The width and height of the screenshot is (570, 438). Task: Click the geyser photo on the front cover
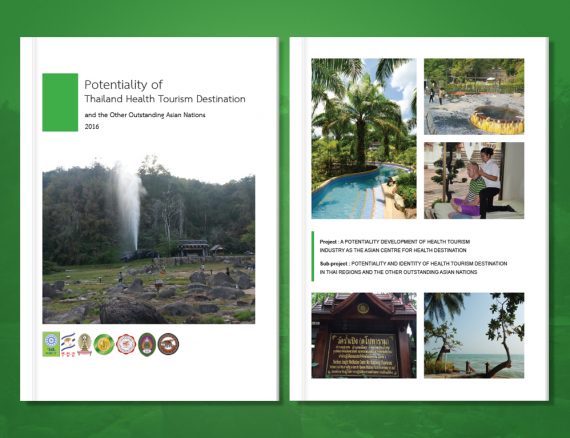tap(149, 240)
